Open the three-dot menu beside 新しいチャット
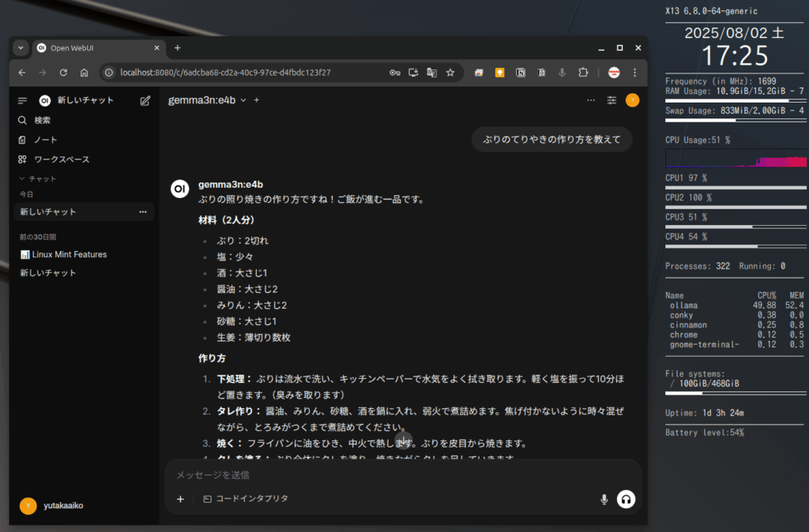 coord(143,212)
